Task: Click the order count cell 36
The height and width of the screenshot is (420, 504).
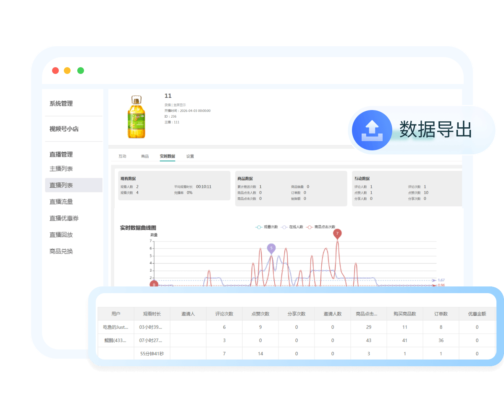Action: (x=441, y=341)
